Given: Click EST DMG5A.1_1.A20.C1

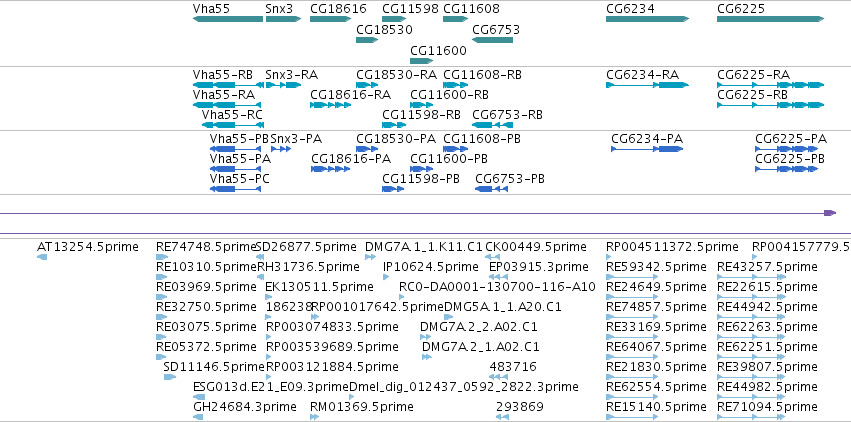Looking at the screenshot, I should 503,306.
